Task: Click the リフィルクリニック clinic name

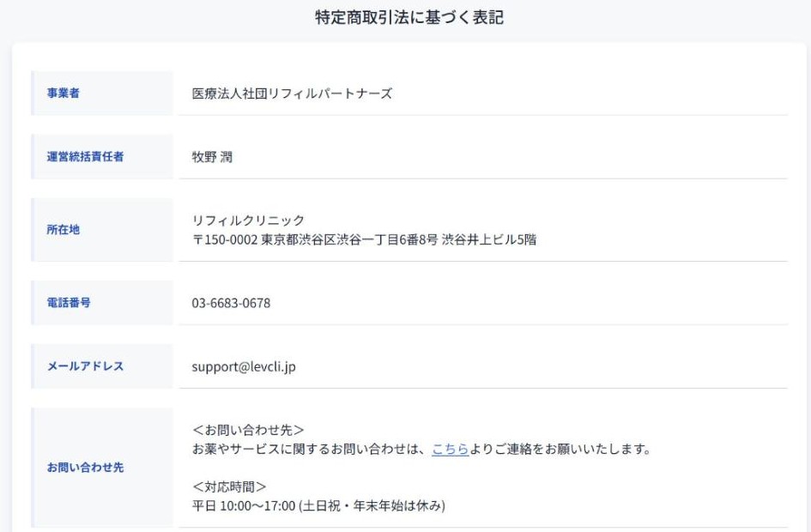Action: point(248,221)
